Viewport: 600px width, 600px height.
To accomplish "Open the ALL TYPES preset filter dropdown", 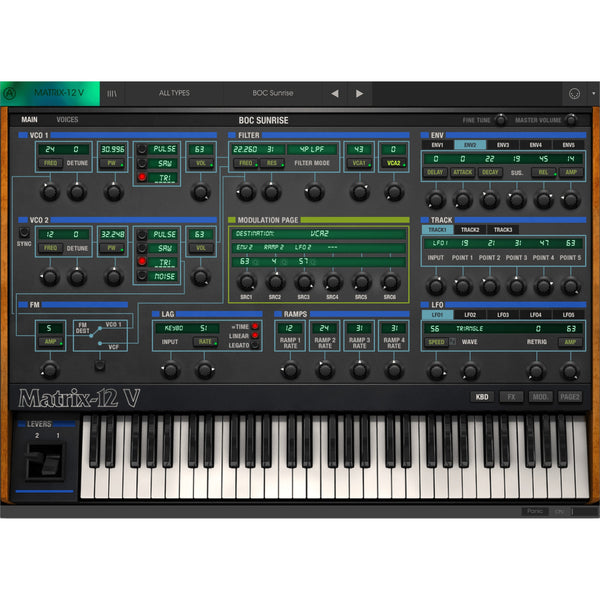I will coord(174,93).
